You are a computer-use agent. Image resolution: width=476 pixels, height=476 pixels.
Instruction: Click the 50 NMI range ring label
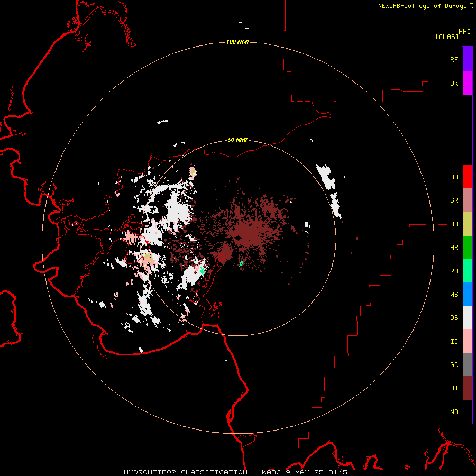click(x=237, y=140)
